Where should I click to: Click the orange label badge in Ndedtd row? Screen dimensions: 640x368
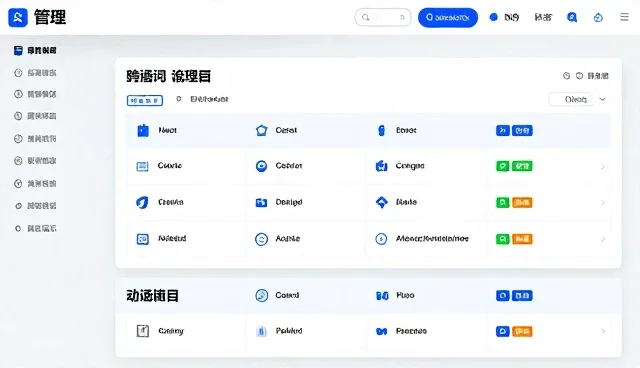tap(522, 239)
